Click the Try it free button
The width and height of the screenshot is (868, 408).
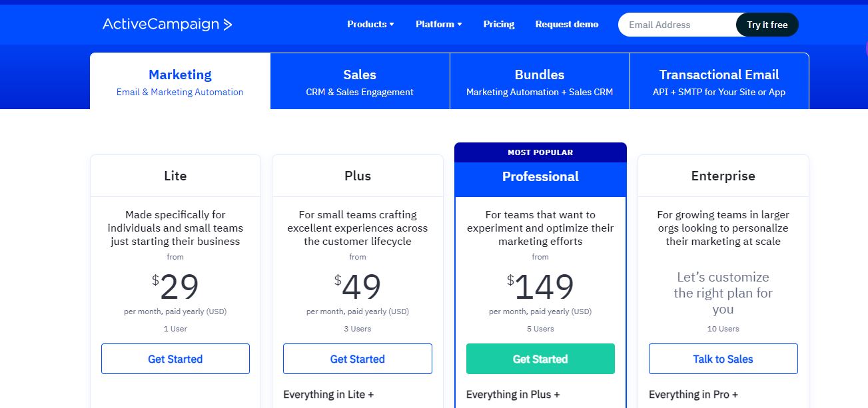[767, 25]
